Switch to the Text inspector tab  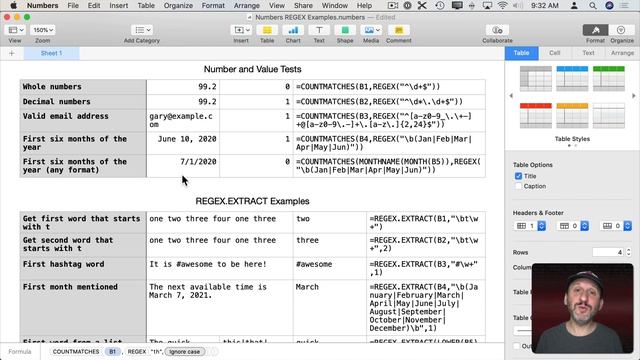pos(588,53)
